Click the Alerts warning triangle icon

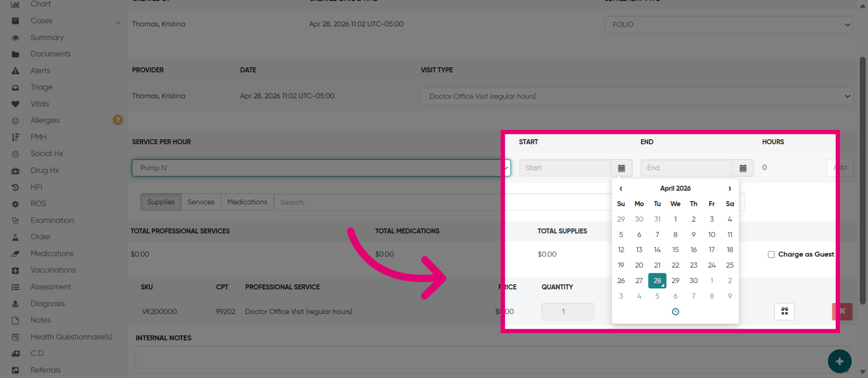pos(15,71)
